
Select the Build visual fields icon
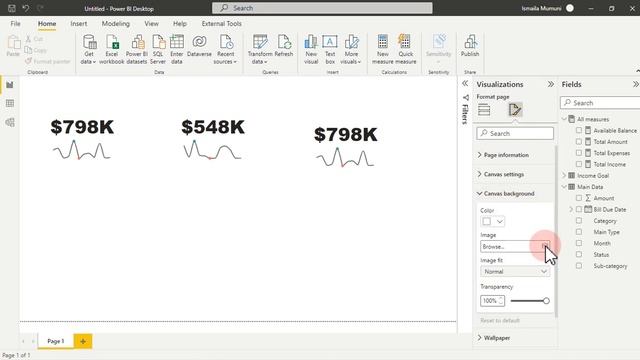click(484, 109)
